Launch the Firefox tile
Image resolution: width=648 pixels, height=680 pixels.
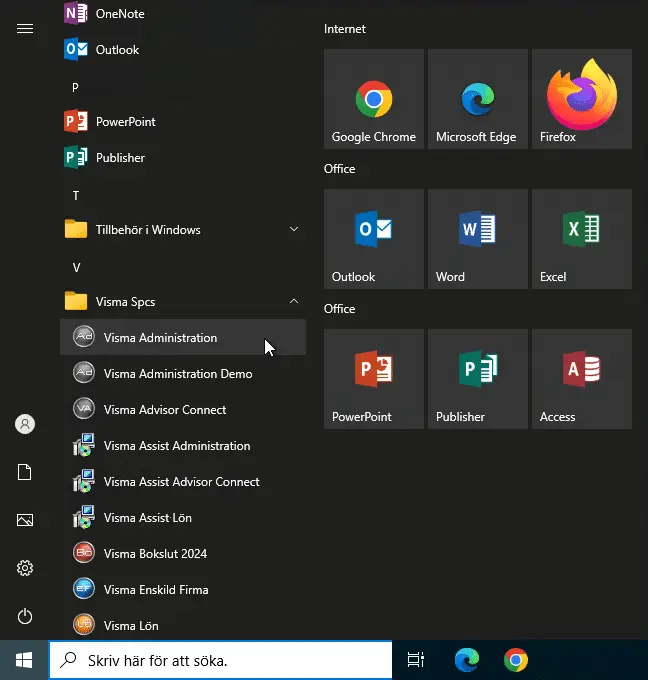coord(582,99)
